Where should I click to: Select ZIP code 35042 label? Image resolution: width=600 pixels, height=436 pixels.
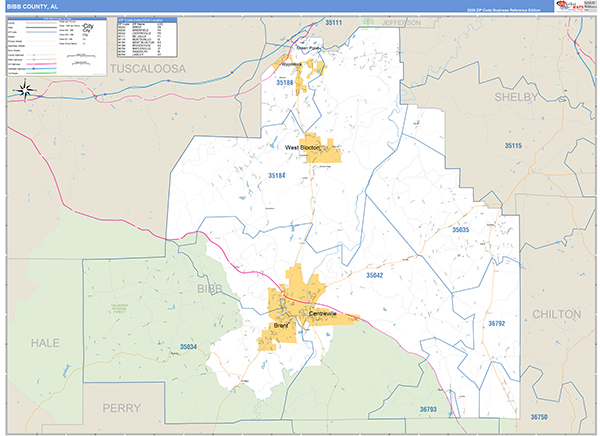374,275
